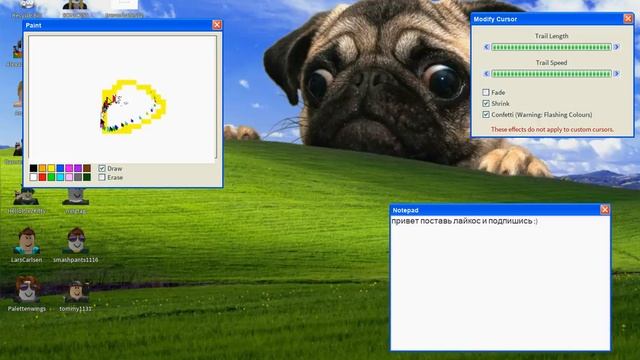Screen dimensions: 640x360
Task: Decrease Trail Length with left arrow
Action: 486,47
